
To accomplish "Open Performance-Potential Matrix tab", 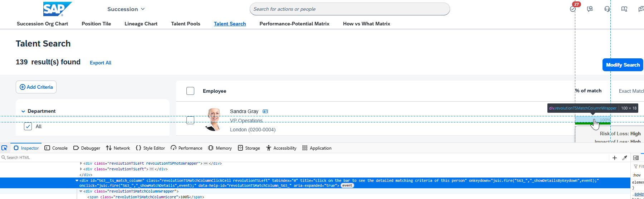I will pyautogui.click(x=294, y=24).
